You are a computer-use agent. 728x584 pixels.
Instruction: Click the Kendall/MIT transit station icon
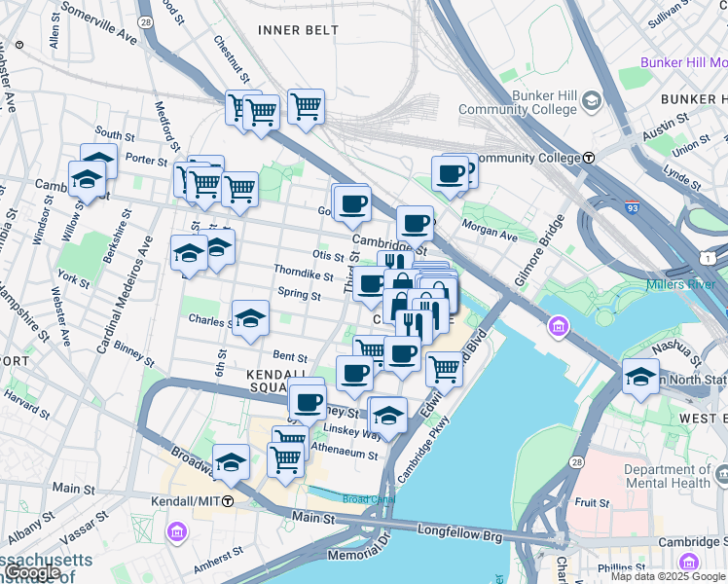pyautogui.click(x=228, y=501)
